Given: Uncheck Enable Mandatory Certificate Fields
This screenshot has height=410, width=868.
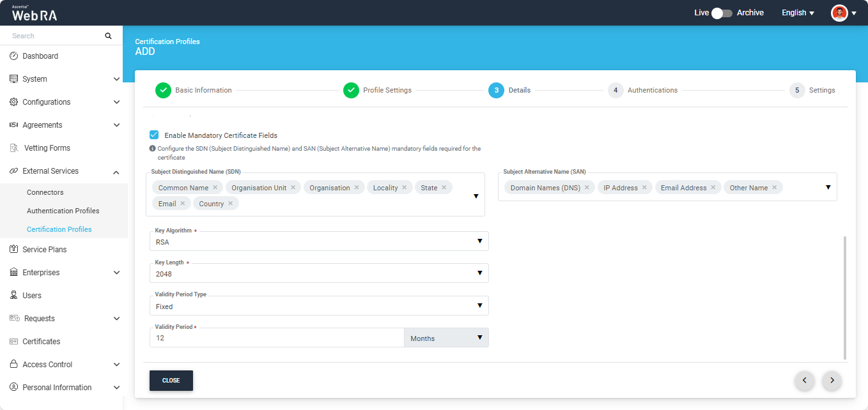Looking at the screenshot, I should coord(154,135).
